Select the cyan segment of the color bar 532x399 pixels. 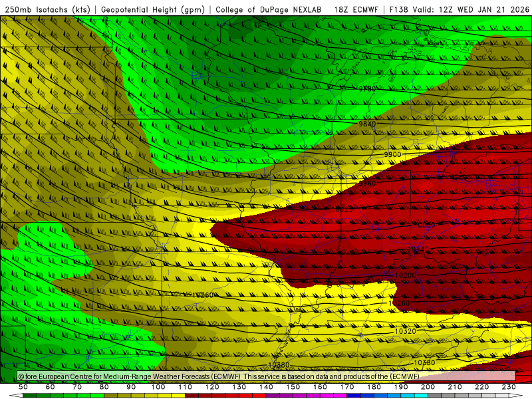point(421,396)
